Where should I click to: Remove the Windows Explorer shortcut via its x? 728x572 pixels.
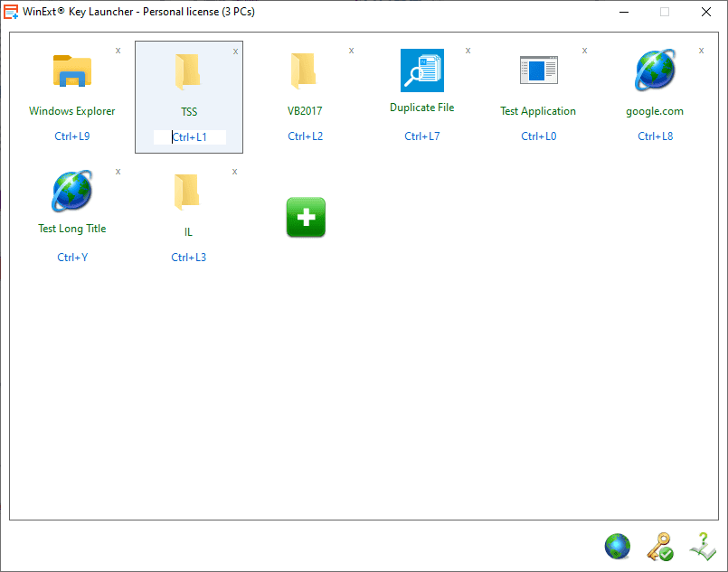coord(118,51)
